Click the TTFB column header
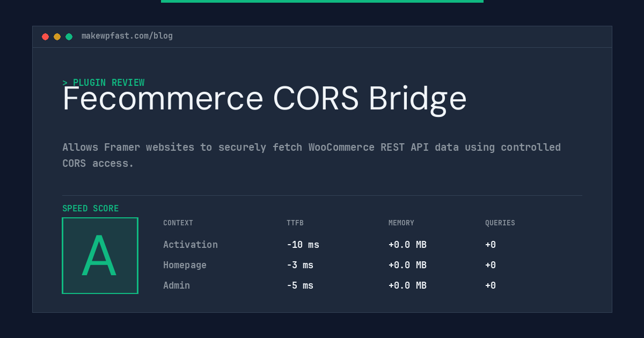 click(x=295, y=223)
